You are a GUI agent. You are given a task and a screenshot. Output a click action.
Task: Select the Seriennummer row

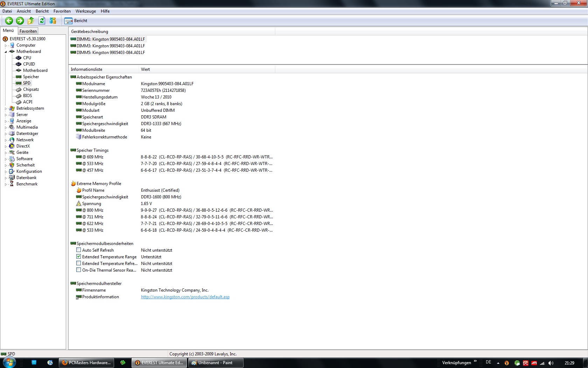[x=171, y=90]
